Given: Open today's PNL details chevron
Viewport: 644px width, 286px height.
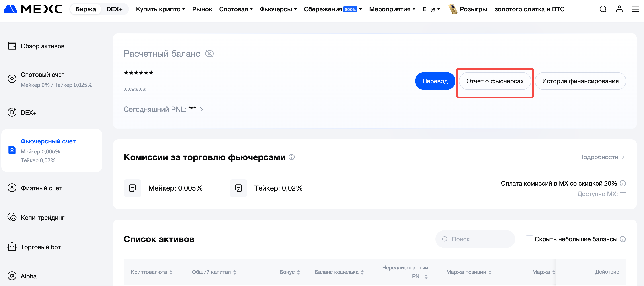Looking at the screenshot, I should pyautogui.click(x=201, y=110).
